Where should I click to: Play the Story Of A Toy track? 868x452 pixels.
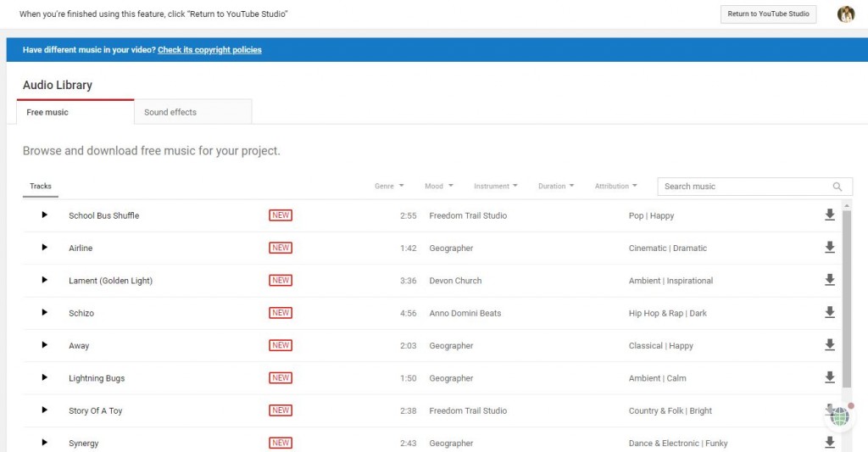coord(45,410)
